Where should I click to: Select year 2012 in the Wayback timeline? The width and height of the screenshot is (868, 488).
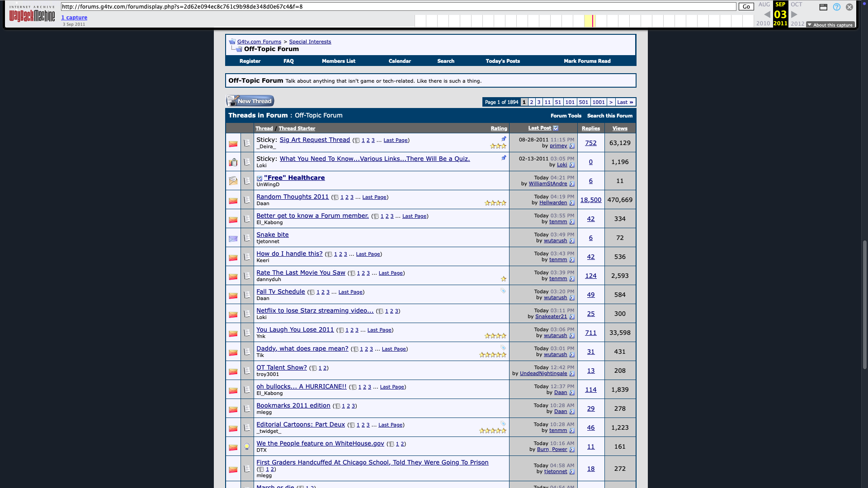797,23
